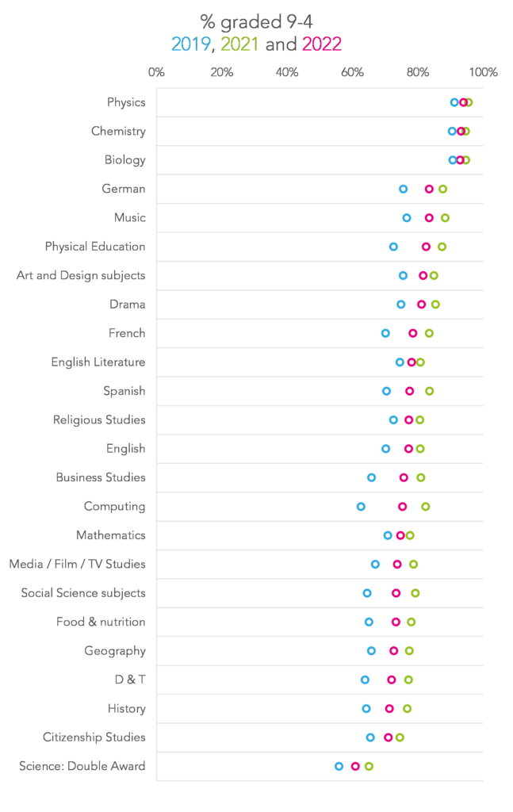Click the blue 2019 legend label in the title
This screenshot has height=812, width=513.
coord(191,44)
